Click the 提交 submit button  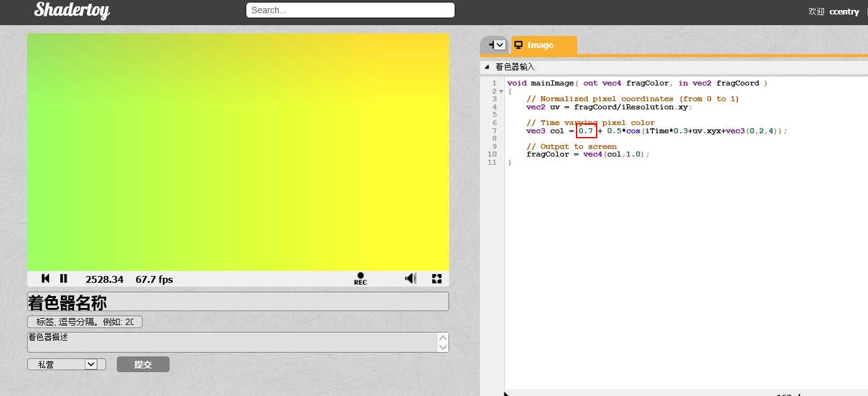click(x=143, y=365)
